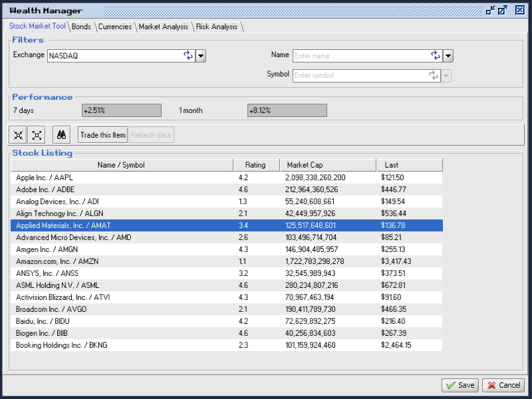532x399 pixels.
Task: Select Activision Blizzard, Inc. / ATVI row
Action: [227, 297]
